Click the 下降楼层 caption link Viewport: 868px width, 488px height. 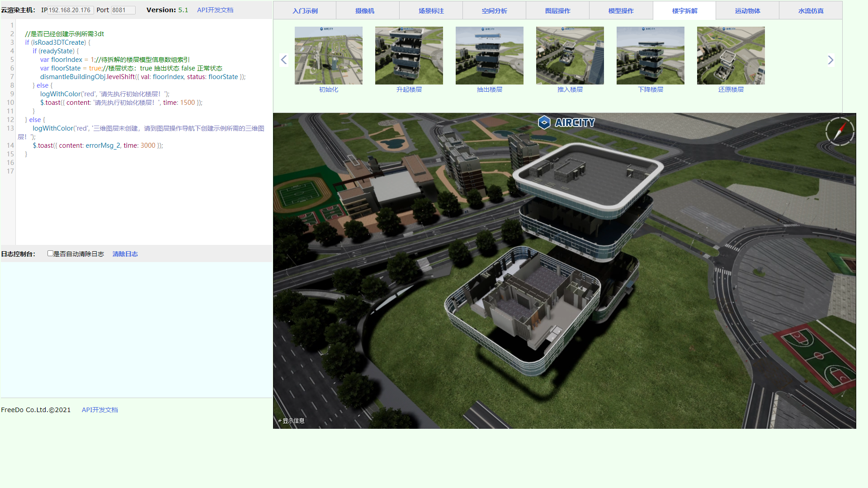[x=651, y=89]
